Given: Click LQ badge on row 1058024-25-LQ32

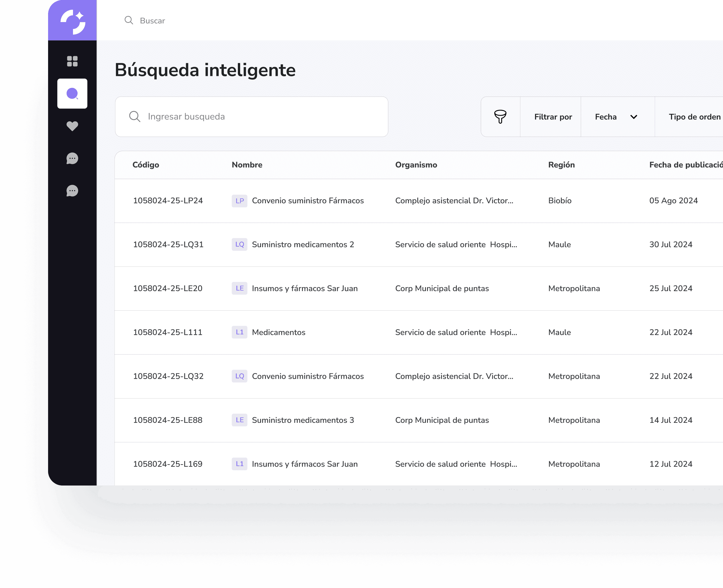Looking at the screenshot, I should click(239, 376).
